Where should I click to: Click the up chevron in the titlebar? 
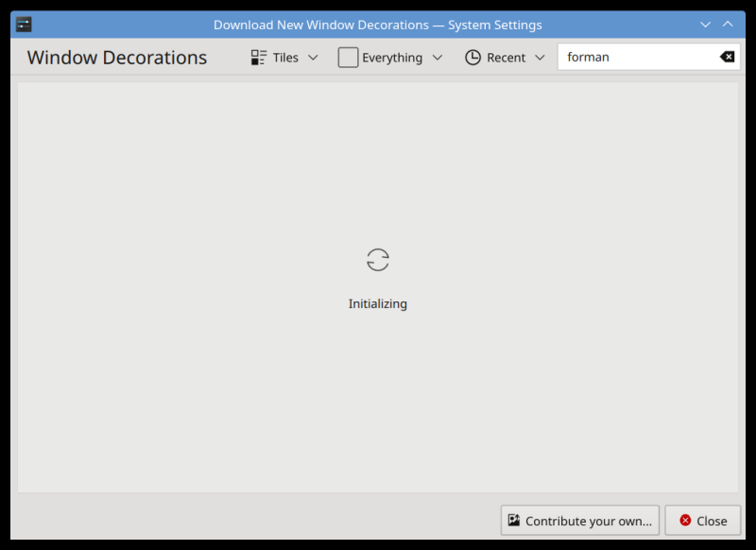coord(728,24)
